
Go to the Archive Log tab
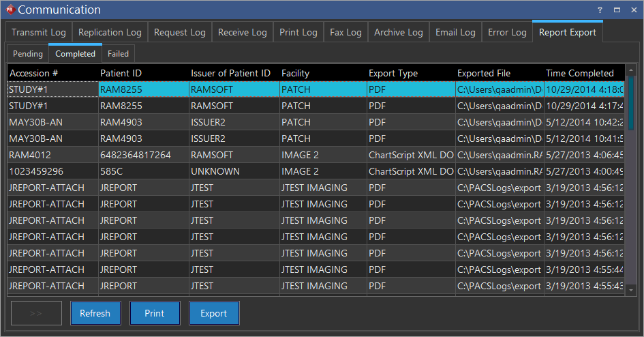tap(399, 32)
